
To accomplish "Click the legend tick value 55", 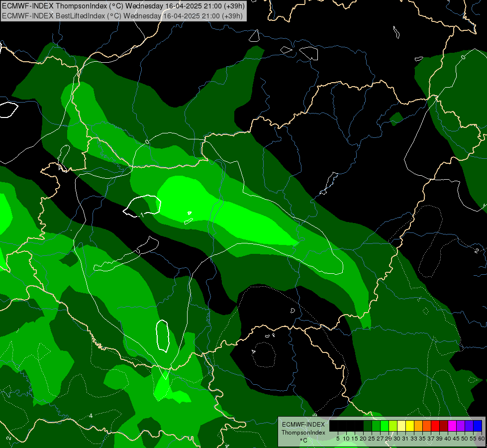I will tap(474, 439).
